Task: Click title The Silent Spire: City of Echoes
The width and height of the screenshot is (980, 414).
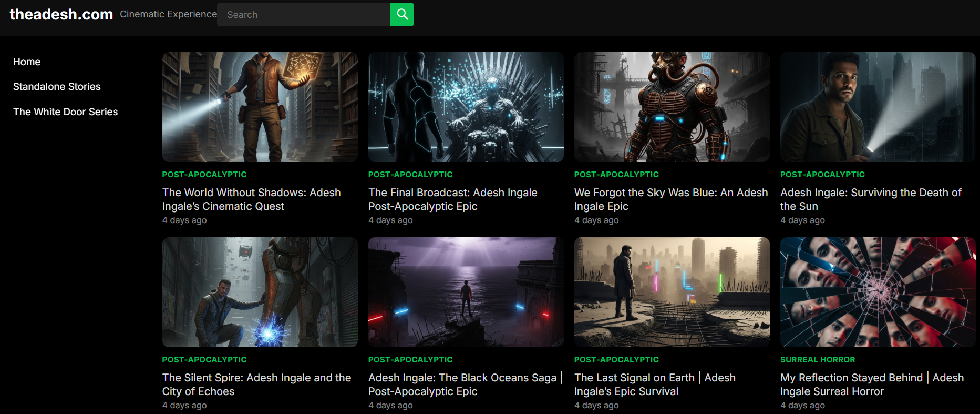Action: coord(256,385)
